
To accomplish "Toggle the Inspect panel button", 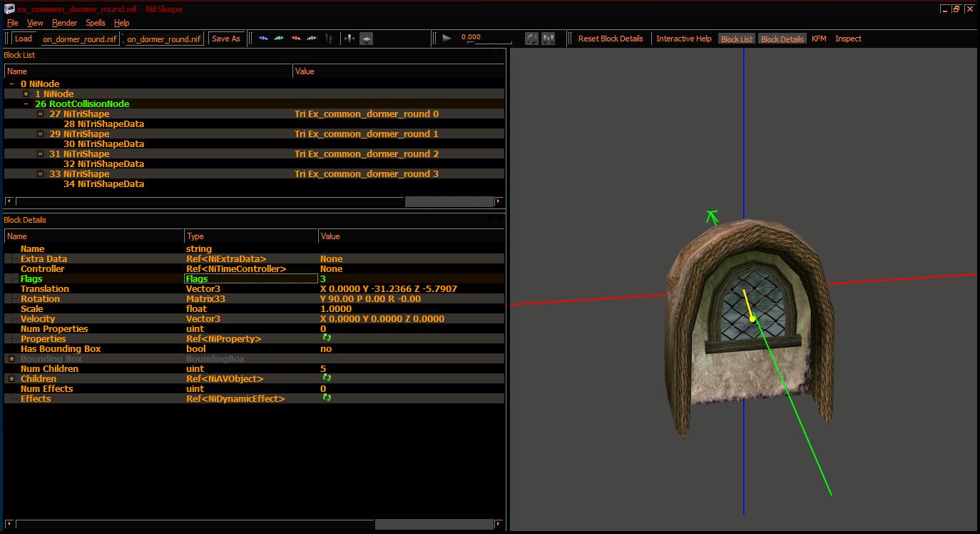I will point(848,39).
